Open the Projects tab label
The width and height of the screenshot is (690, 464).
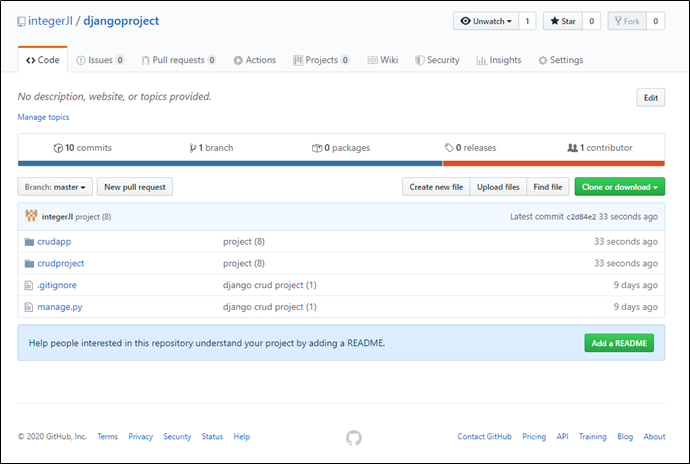point(322,60)
